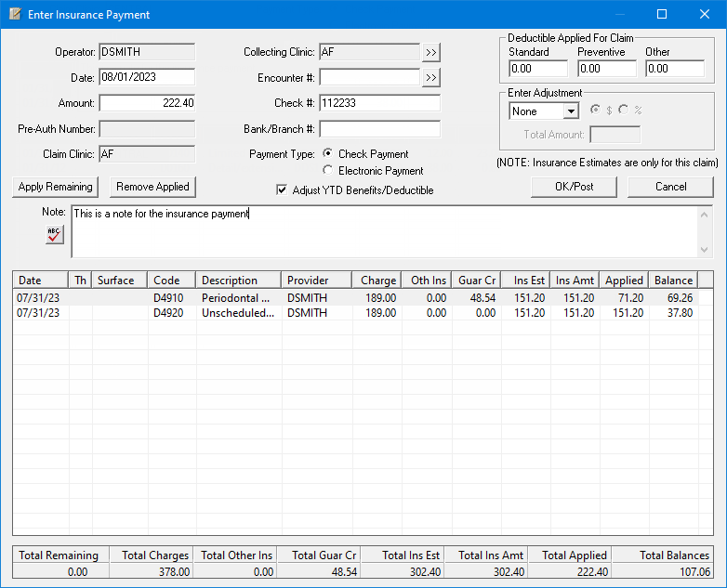Click the Bank/Branch # input field
Viewport: 727px width, 588px height.
pos(379,129)
